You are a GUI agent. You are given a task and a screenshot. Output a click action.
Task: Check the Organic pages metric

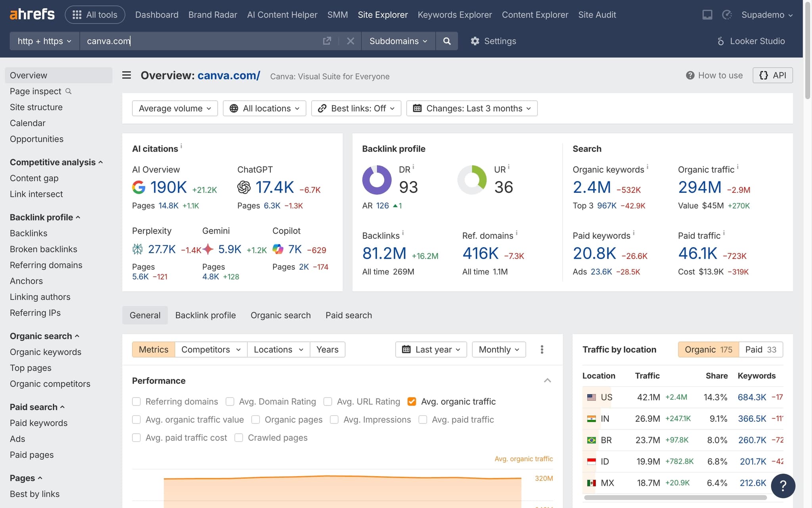256,419
